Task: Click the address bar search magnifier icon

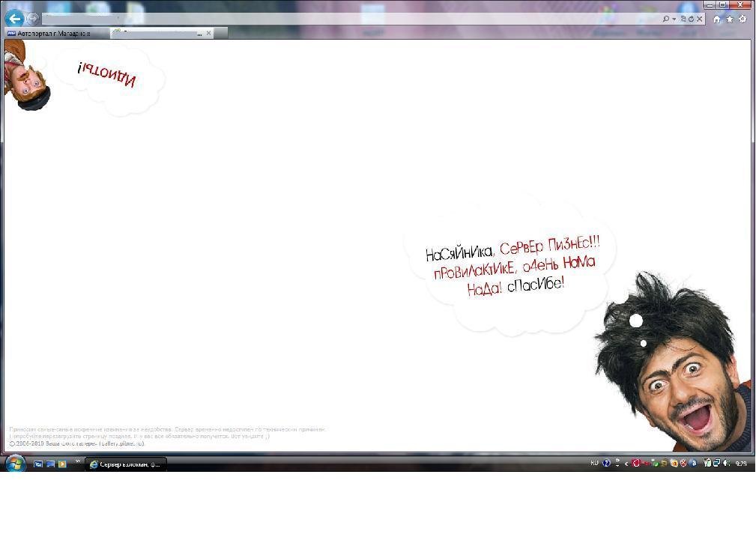Action: click(x=665, y=19)
